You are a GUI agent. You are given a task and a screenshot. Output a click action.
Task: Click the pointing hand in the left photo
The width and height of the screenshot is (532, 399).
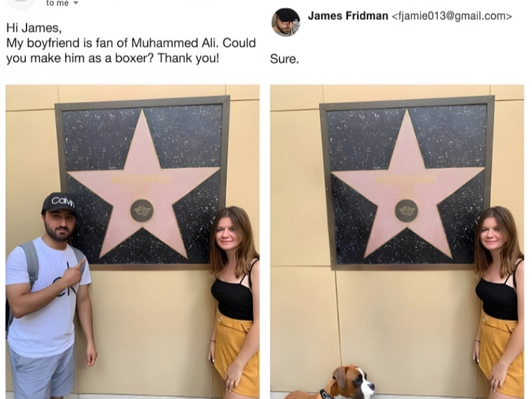[x=74, y=272]
